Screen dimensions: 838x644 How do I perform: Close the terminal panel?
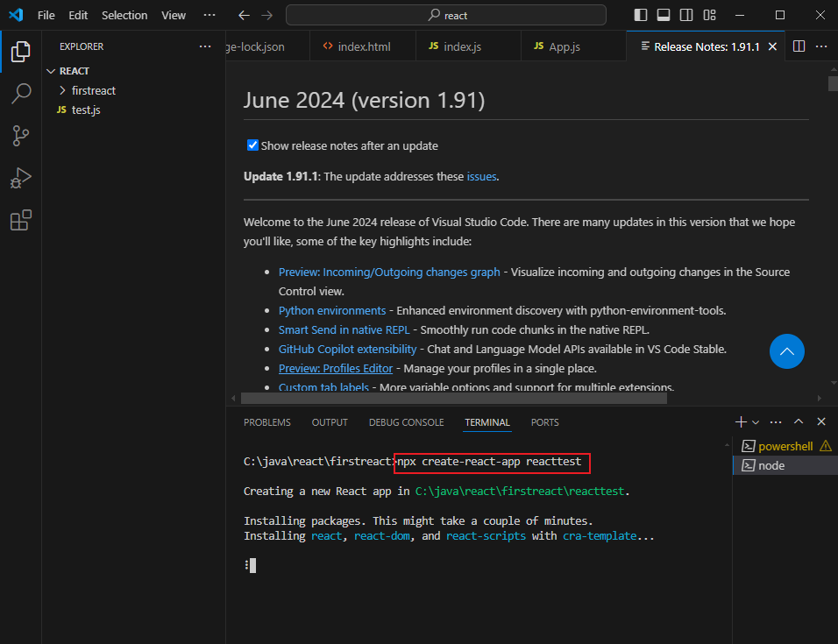pyautogui.click(x=821, y=421)
